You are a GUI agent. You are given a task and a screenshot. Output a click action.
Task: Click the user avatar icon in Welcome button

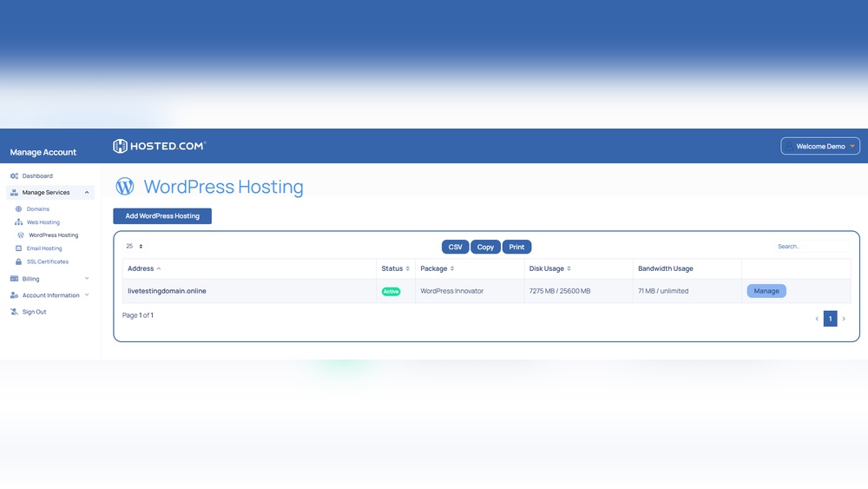point(789,146)
